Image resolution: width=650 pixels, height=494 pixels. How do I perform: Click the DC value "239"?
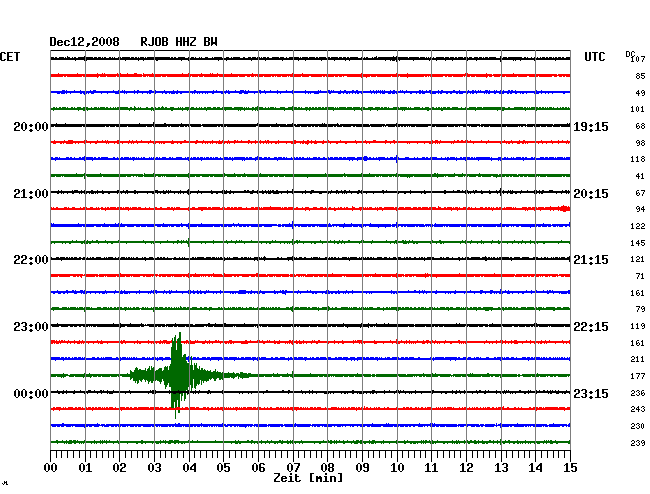(638, 443)
